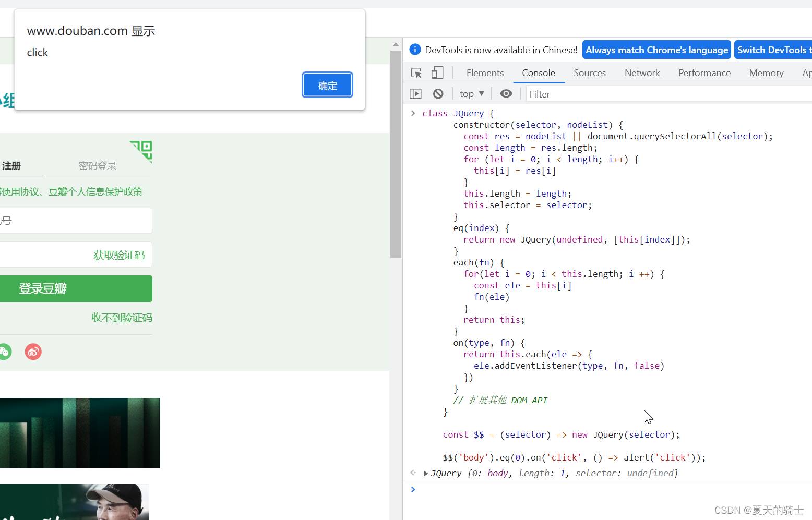The height and width of the screenshot is (520, 812).
Task: Open the Sources tab
Action: (x=589, y=73)
